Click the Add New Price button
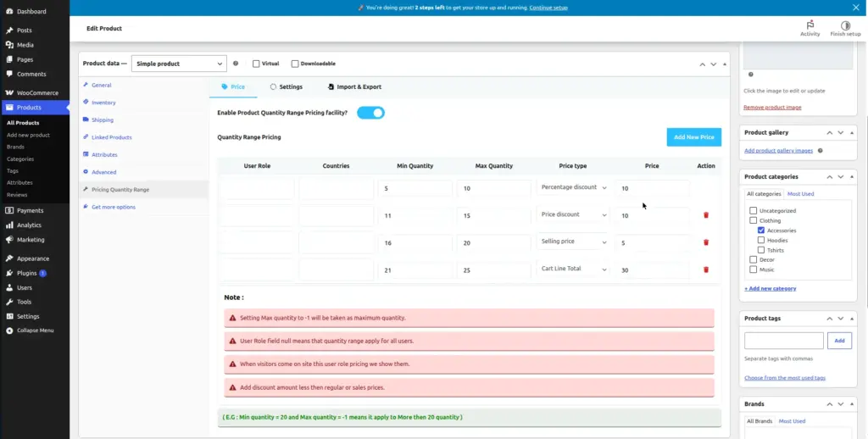868x439 pixels. [693, 136]
